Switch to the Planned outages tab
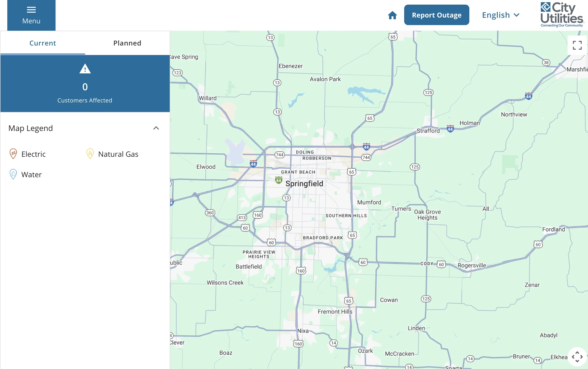The image size is (588, 369). click(127, 43)
